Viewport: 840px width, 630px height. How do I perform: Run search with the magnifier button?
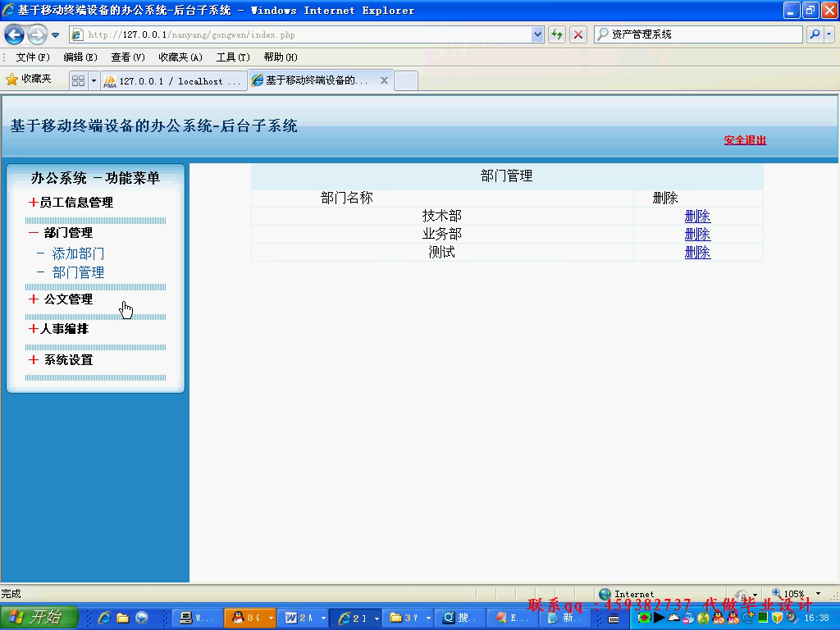(x=815, y=34)
